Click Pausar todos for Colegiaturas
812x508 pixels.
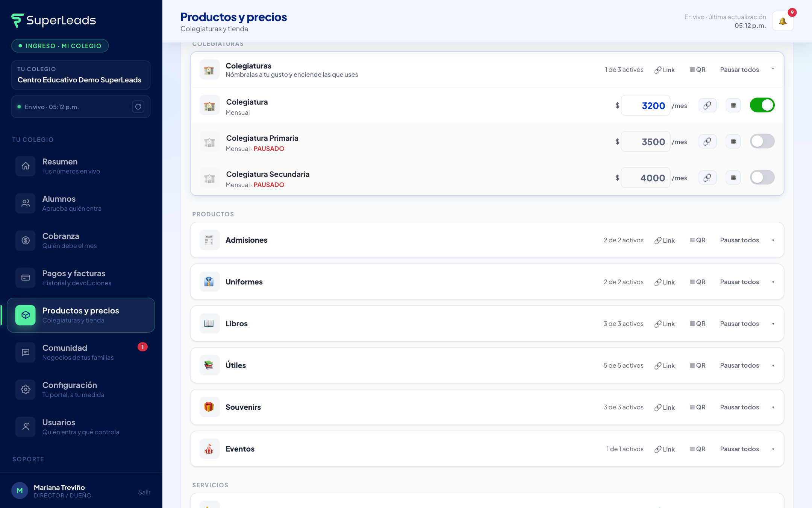click(x=739, y=70)
